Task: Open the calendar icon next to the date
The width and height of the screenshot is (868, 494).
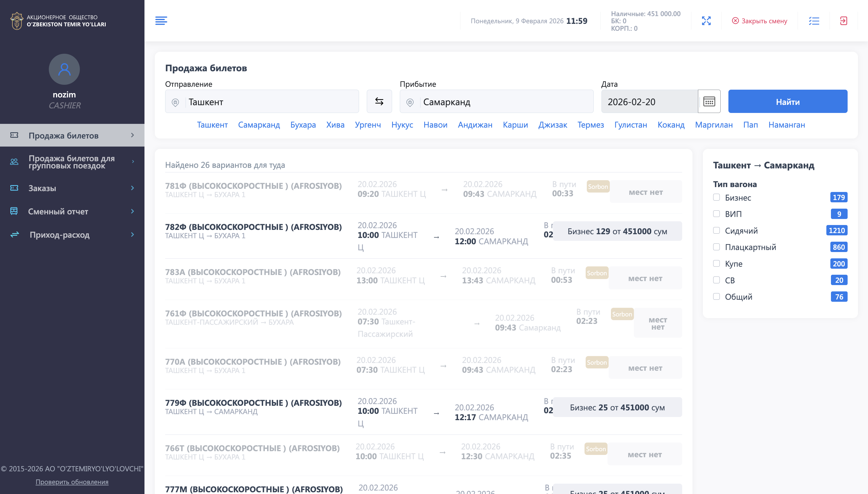Action: (x=709, y=101)
